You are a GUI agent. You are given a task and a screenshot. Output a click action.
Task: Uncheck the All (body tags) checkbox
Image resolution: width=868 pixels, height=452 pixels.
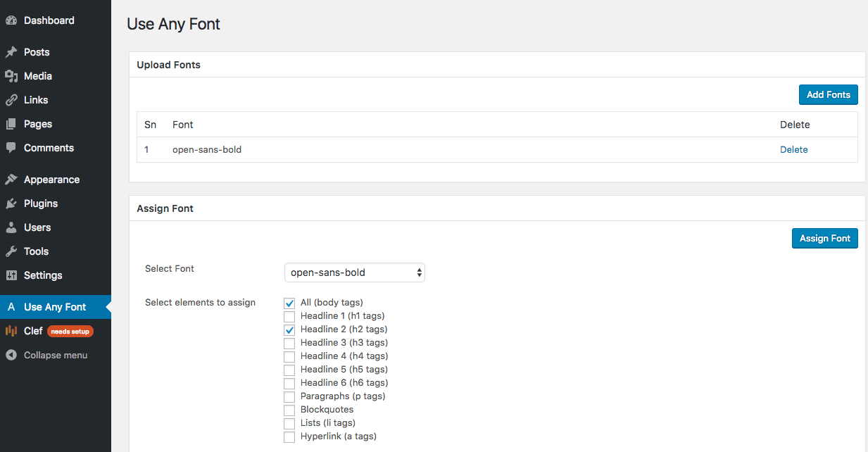pos(289,303)
